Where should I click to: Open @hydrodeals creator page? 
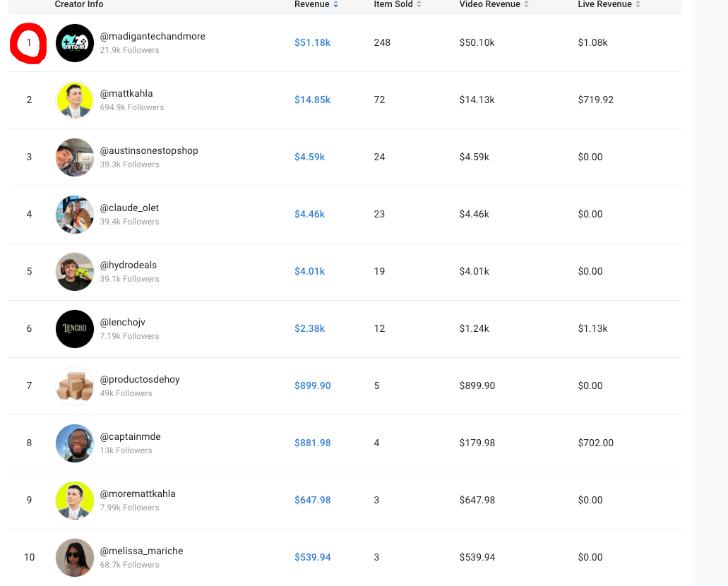(129, 265)
